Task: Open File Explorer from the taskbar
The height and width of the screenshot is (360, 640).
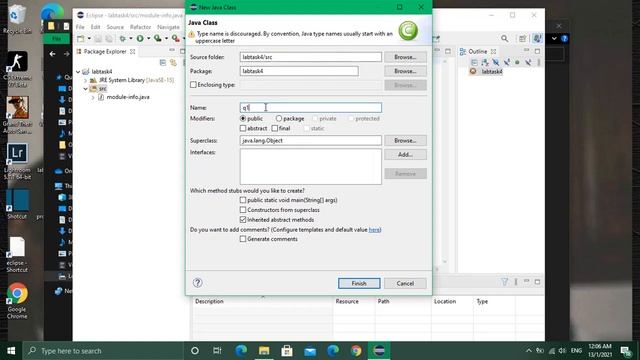Action: [264, 351]
